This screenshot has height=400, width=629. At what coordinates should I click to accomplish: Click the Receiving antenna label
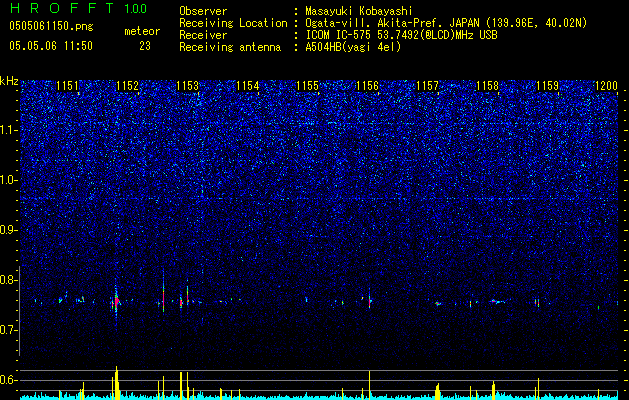tap(230, 47)
